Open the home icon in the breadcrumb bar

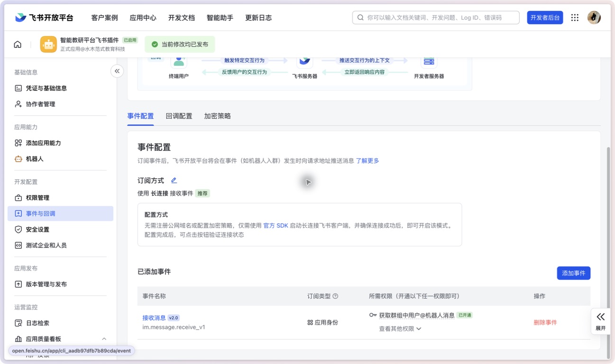click(x=18, y=45)
